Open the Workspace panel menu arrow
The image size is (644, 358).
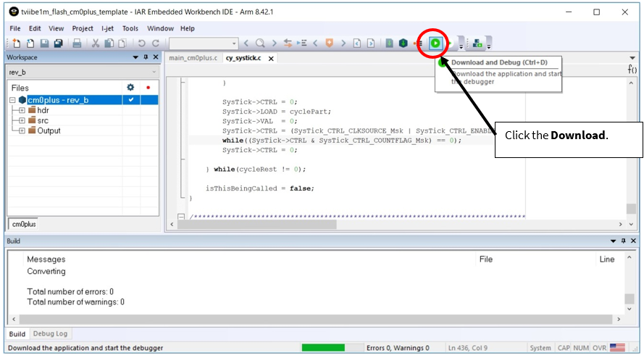tap(135, 57)
